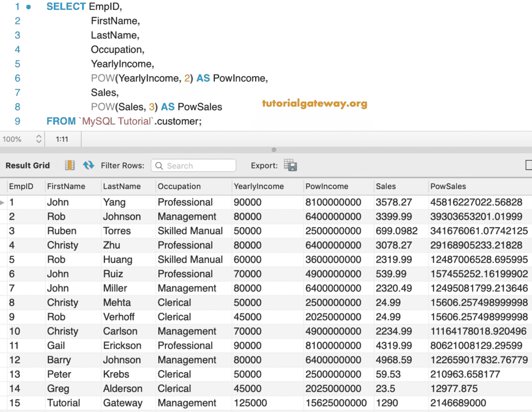Sort results by the PowSales column header

[x=448, y=186]
